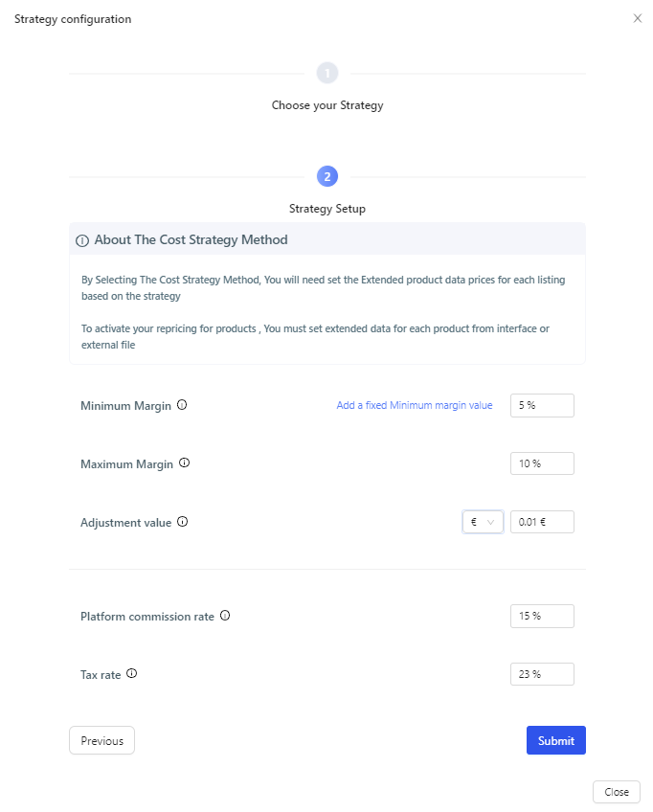
Task: Focus the Tax rate percent field
Action: pyautogui.click(x=542, y=674)
